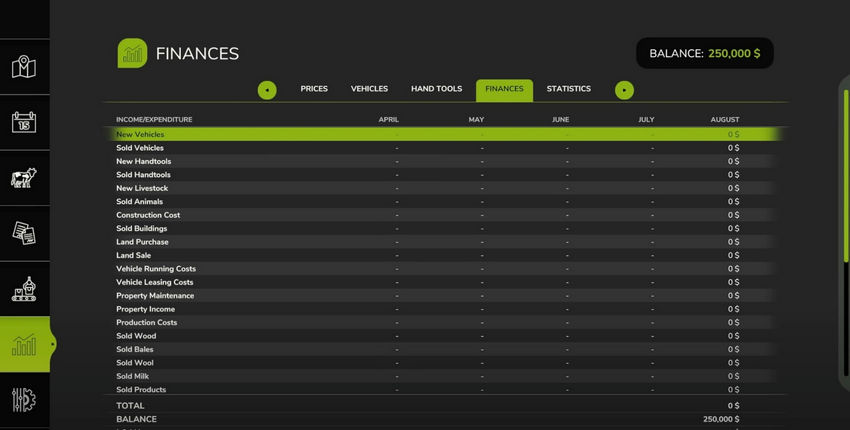This screenshot has width=850, height=430.
Task: Switch to the Statistics tab
Action: [569, 89]
